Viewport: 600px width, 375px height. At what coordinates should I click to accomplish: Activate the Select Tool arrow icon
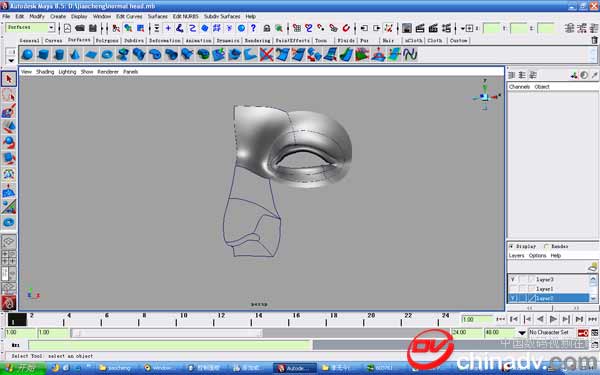point(9,79)
